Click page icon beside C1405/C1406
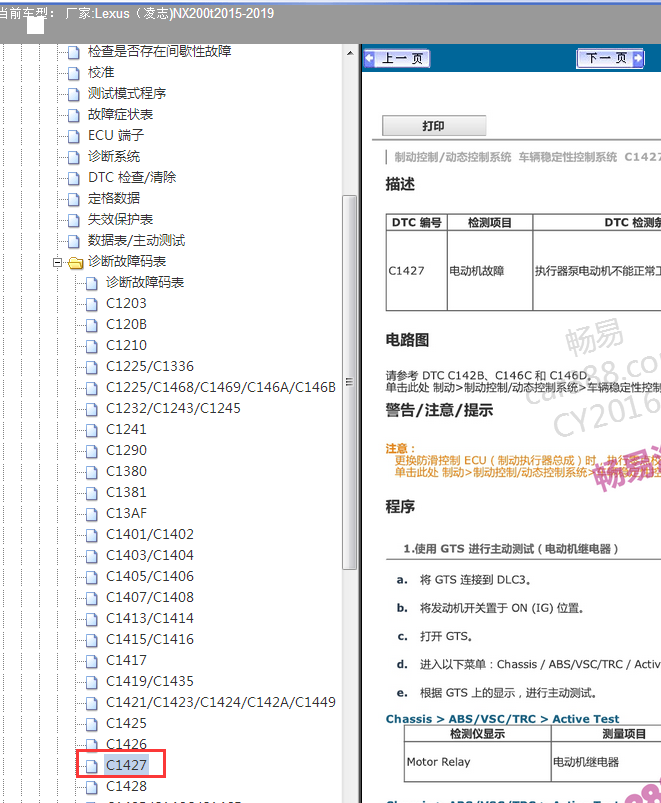Image resolution: width=661 pixels, height=803 pixels. coord(92,577)
